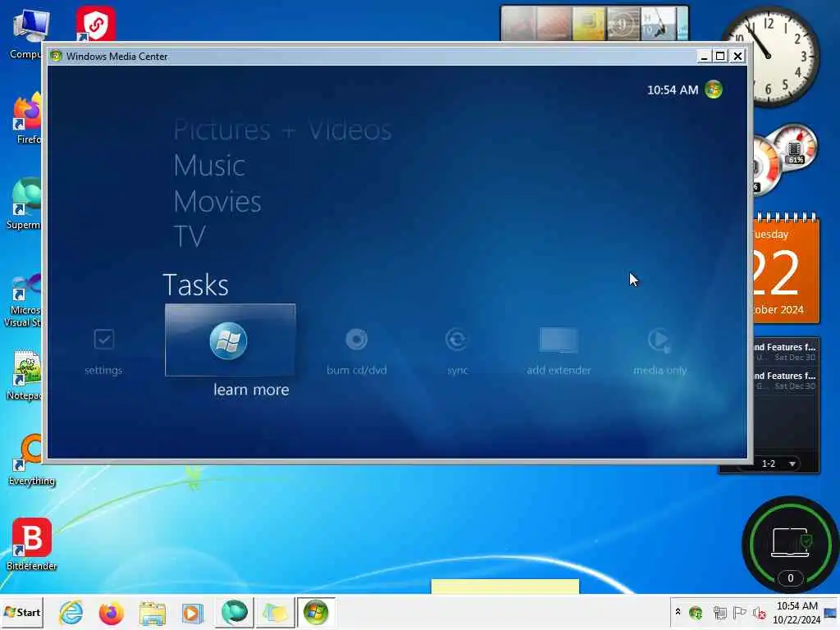
Task: Open the Start menu
Action: 22,612
